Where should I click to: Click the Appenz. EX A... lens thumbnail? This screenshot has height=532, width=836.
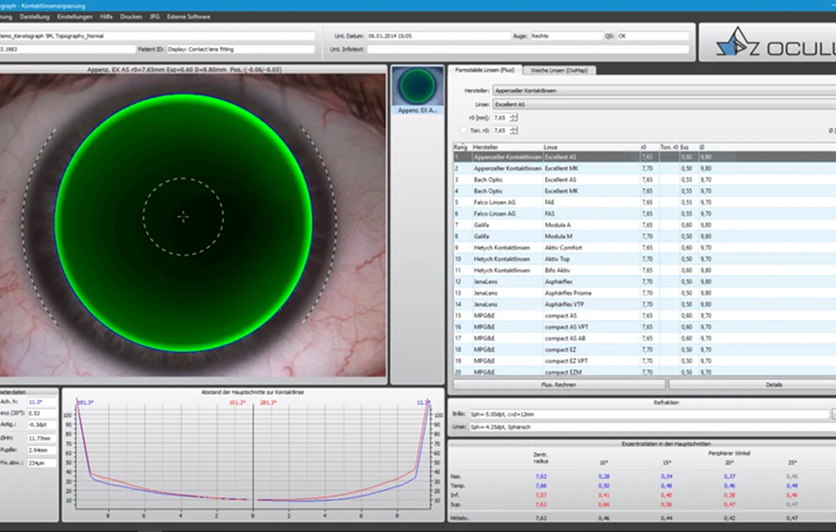point(417,90)
